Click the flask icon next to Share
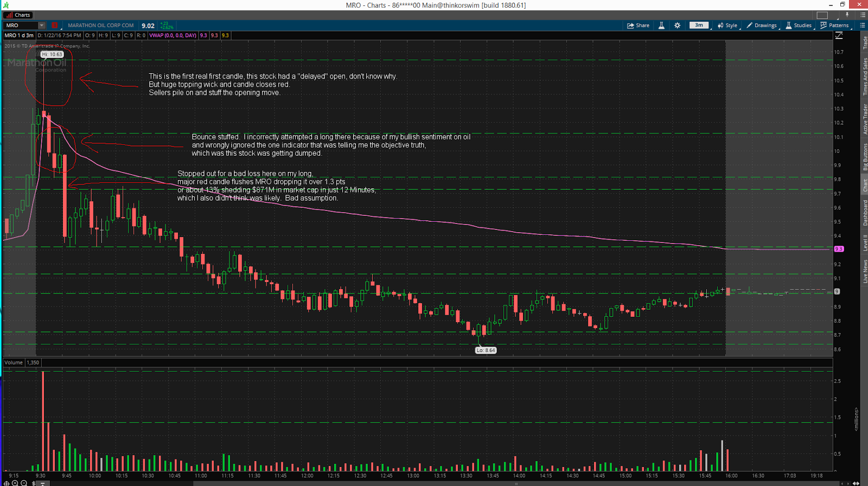868x486 pixels. [661, 25]
